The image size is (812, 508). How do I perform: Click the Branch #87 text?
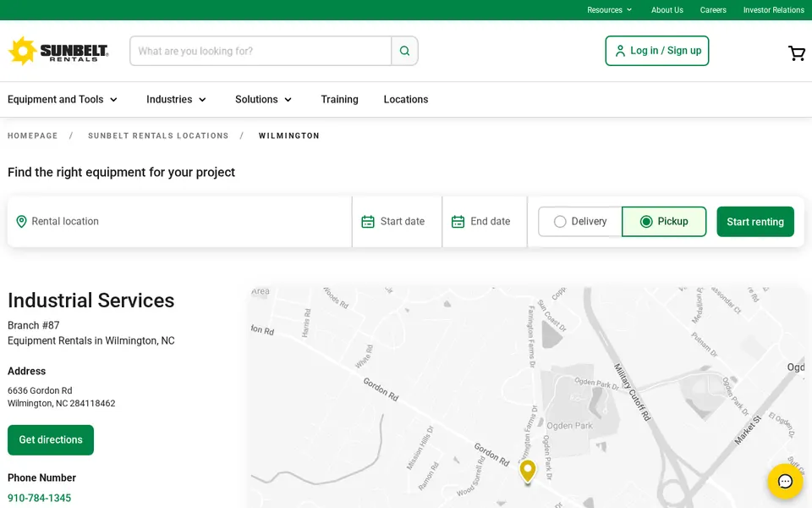coord(34,325)
